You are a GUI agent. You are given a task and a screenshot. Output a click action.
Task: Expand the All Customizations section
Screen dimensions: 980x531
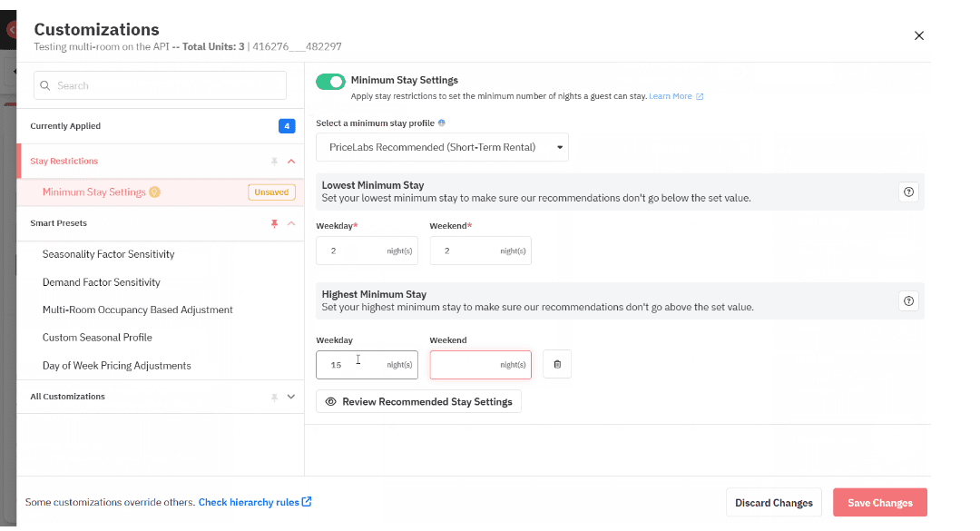pos(291,397)
